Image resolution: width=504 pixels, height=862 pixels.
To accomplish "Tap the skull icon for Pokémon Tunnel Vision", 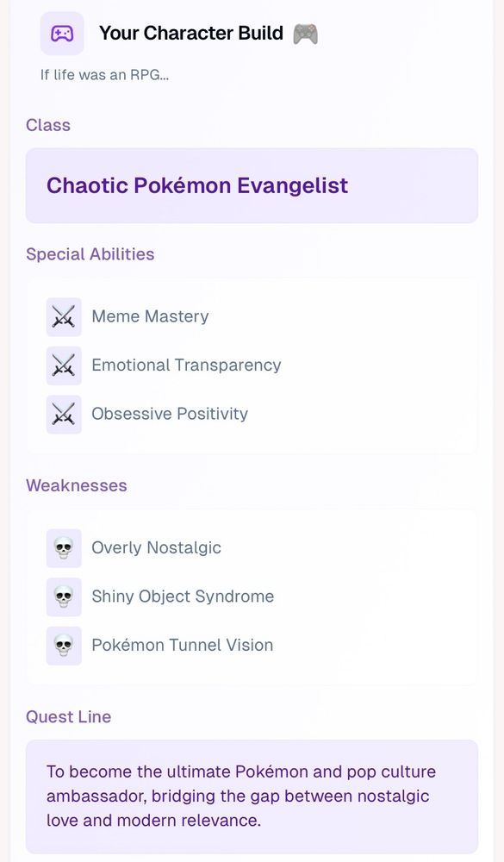I will [64, 646].
